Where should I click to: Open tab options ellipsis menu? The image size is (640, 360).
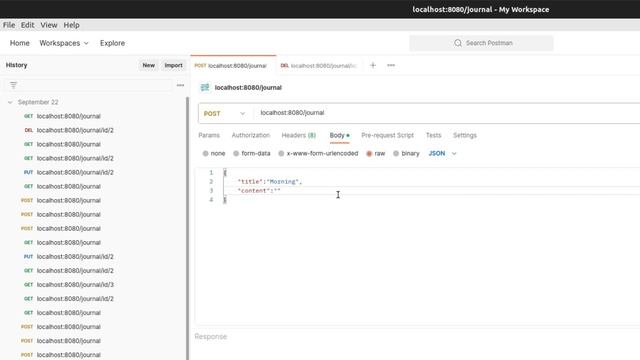tap(391, 65)
